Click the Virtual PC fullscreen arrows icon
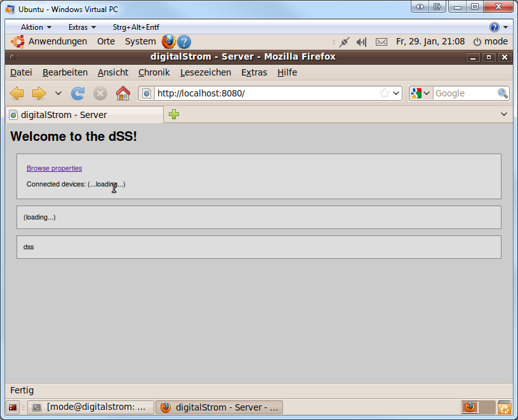Viewport: 518px width, 420px height. [x=420, y=6]
